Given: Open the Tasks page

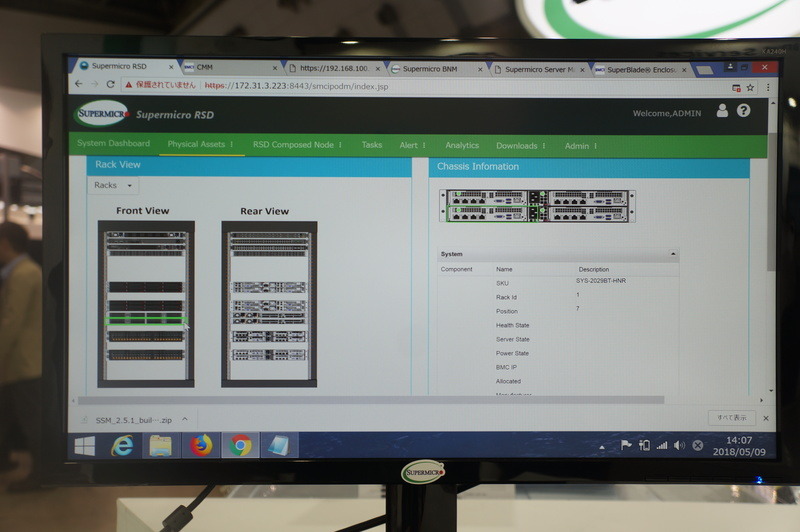Looking at the screenshot, I should click(x=371, y=145).
